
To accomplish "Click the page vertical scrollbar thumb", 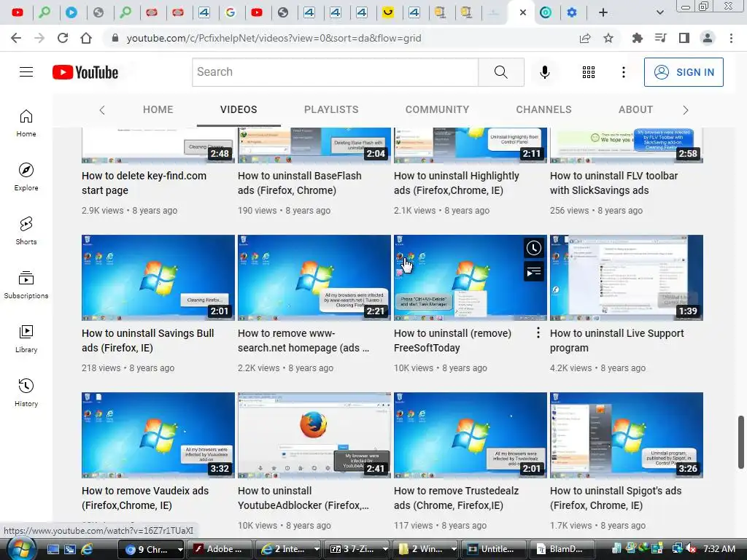I will [x=741, y=442].
